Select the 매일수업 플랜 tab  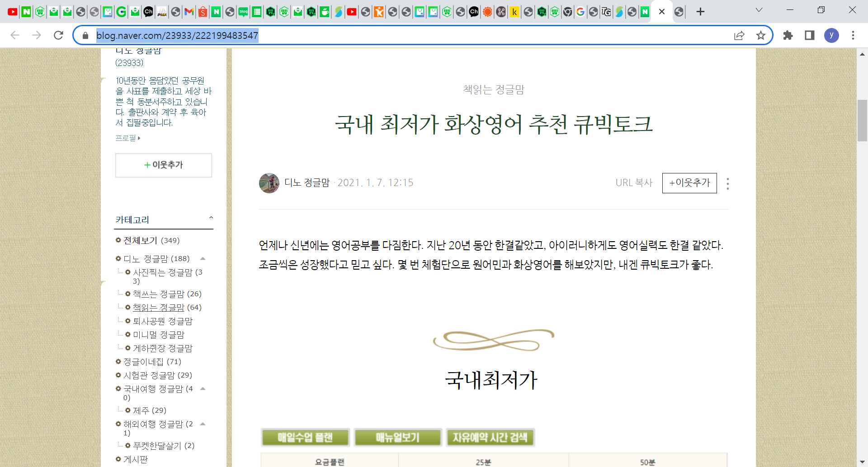[x=305, y=437]
